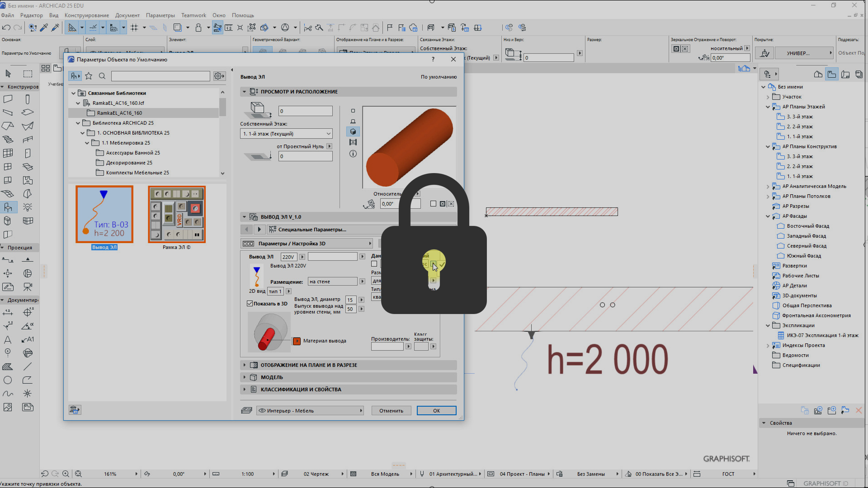Click the scissors trim tool icon
868x488 pixels.
[x=308, y=28]
